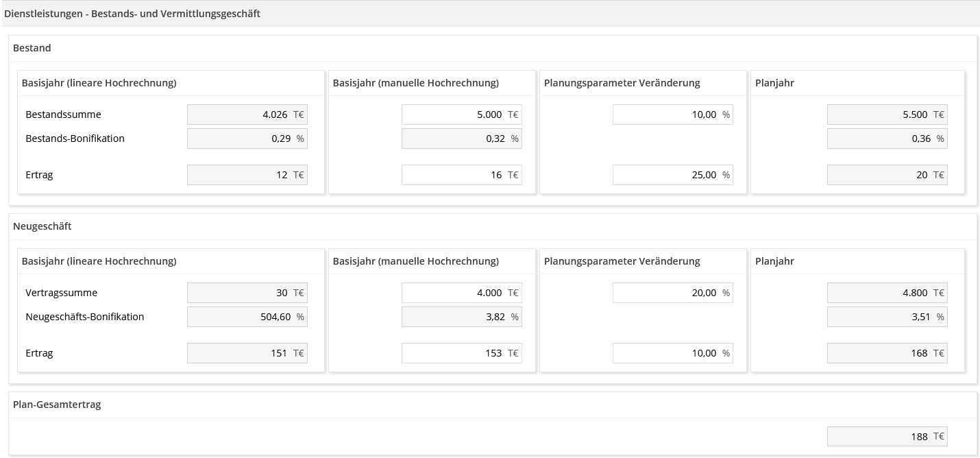This screenshot has width=980, height=458.
Task: Click the Neugeschäft panel heading
Action: point(42,226)
